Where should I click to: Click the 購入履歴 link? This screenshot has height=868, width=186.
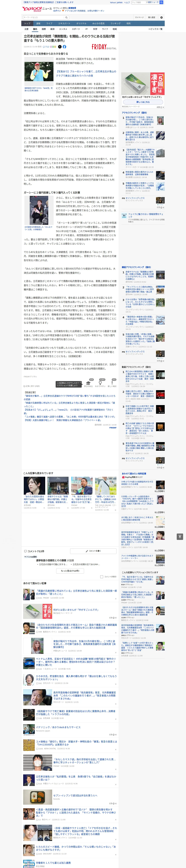pyautogui.click(x=152, y=18)
